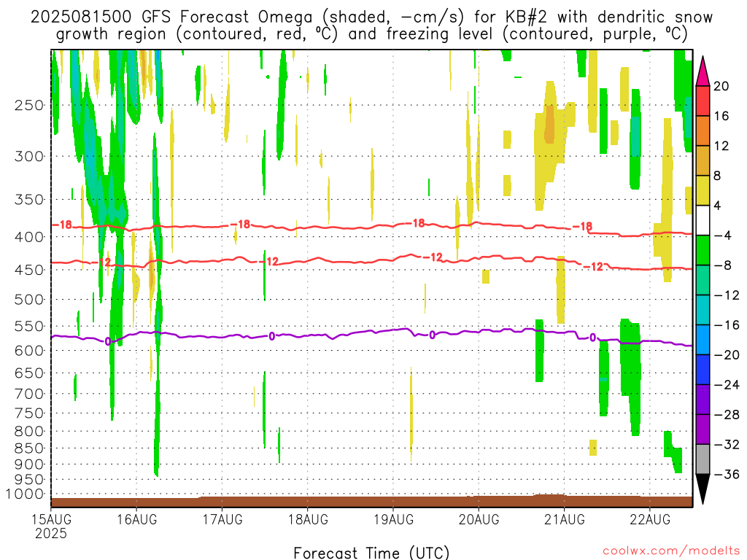Click the purple 0 contour label near 19AUG
The height and width of the screenshot is (560, 747).
432,335
